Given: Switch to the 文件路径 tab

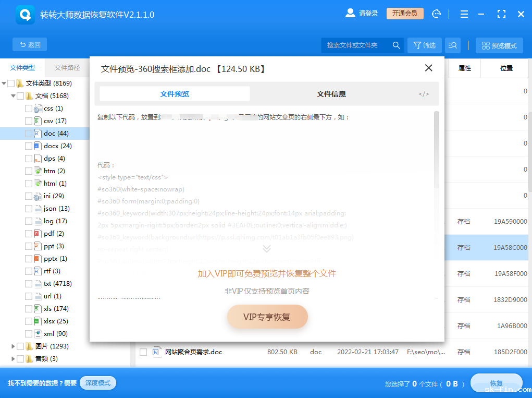Looking at the screenshot, I should click(67, 67).
